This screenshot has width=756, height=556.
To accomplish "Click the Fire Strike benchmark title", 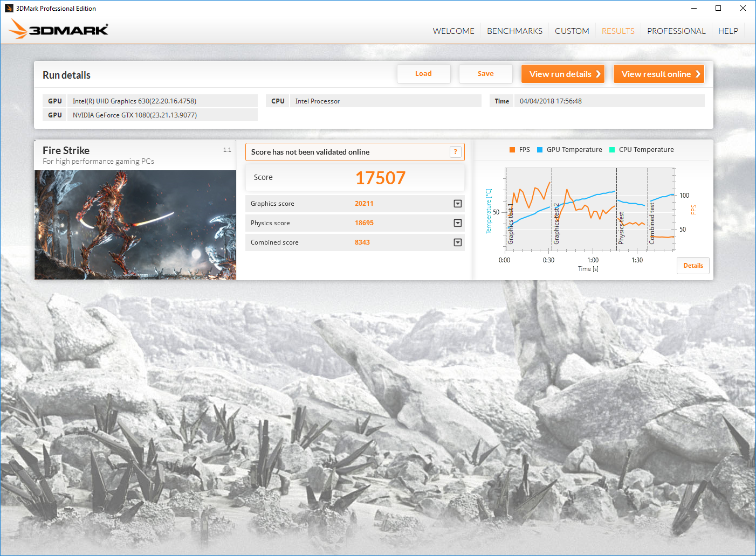I will (66, 150).
